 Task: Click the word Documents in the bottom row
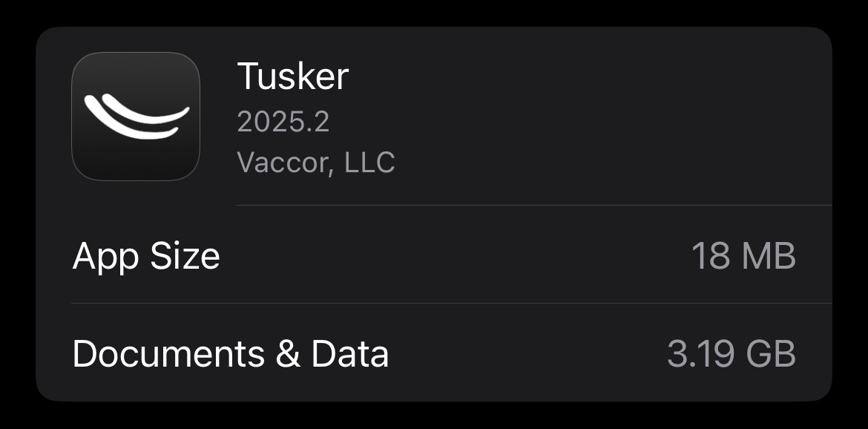click(x=168, y=354)
